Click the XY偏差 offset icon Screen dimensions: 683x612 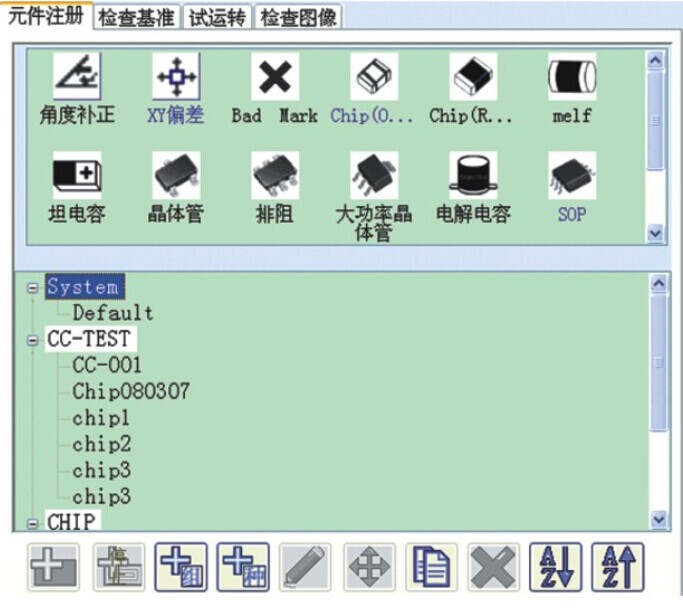click(175, 78)
